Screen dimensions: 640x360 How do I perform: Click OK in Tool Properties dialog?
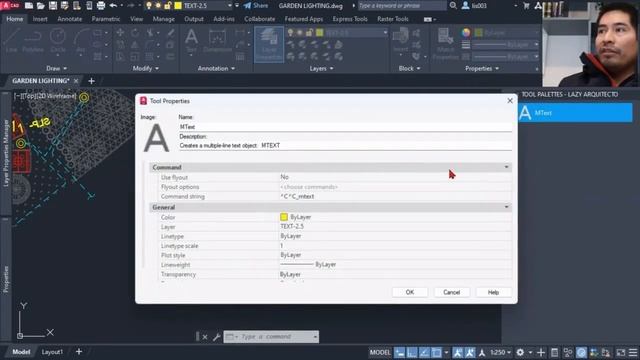click(x=410, y=292)
